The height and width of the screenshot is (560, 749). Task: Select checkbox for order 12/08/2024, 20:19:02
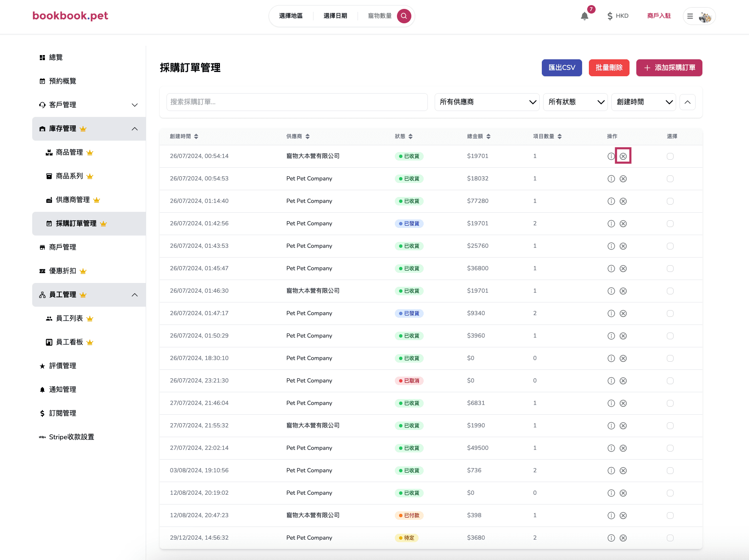pos(670,493)
